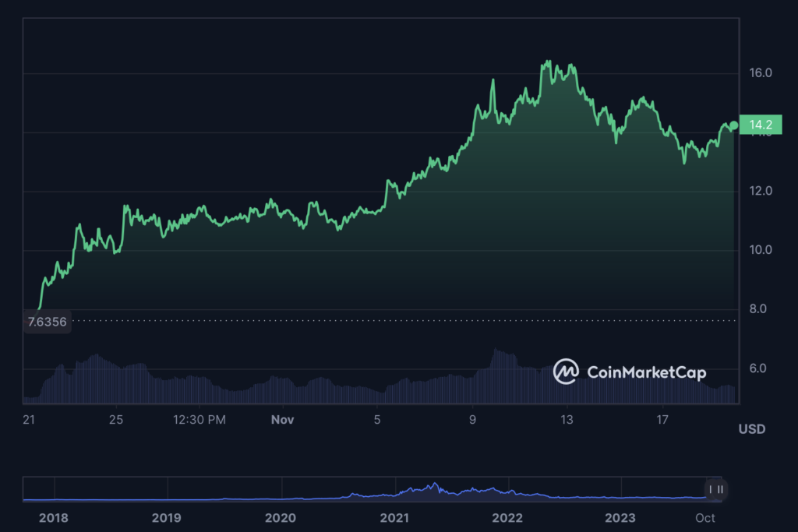Click 2022 on the overview timeline

[507, 518]
